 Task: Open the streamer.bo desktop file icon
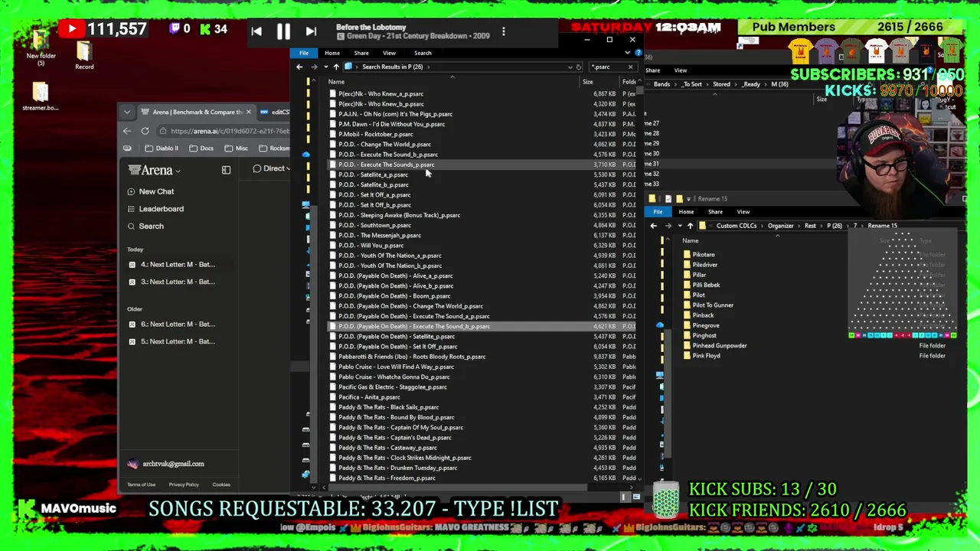(x=41, y=96)
